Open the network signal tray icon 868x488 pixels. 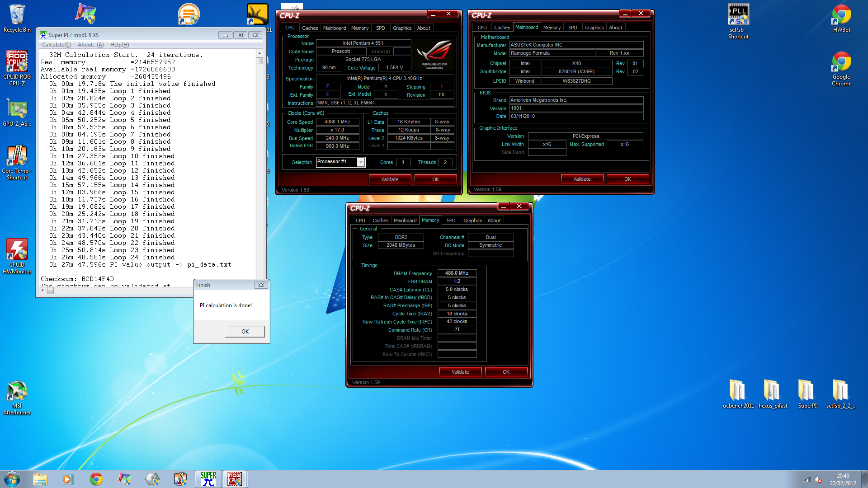click(x=807, y=480)
